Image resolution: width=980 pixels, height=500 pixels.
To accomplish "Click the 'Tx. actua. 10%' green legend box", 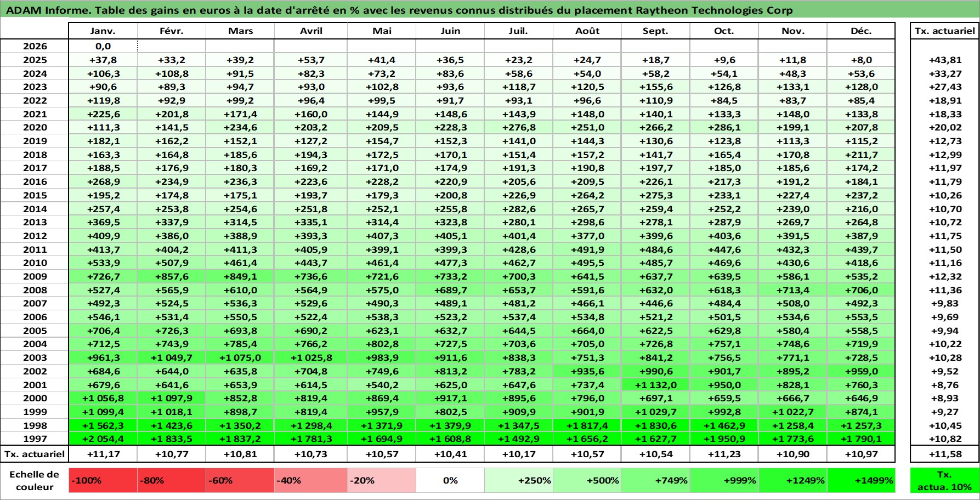I will pos(944,480).
